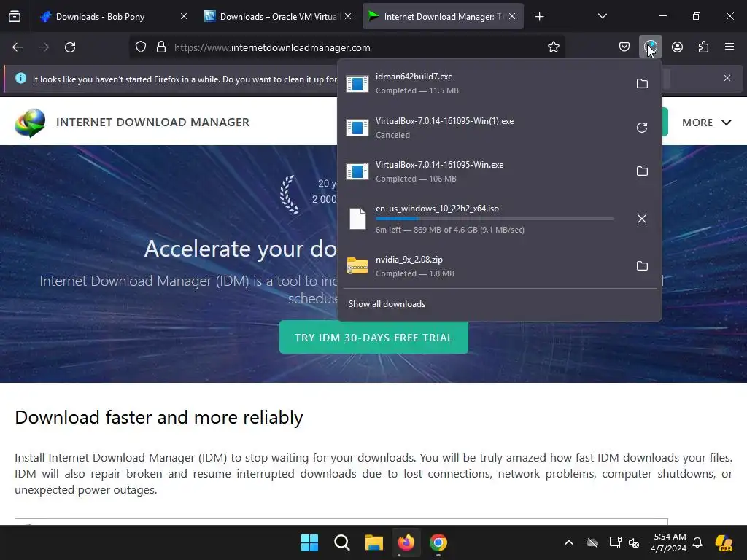Open the Extensions puzzle icon
The width and height of the screenshot is (747, 560).
(x=703, y=47)
